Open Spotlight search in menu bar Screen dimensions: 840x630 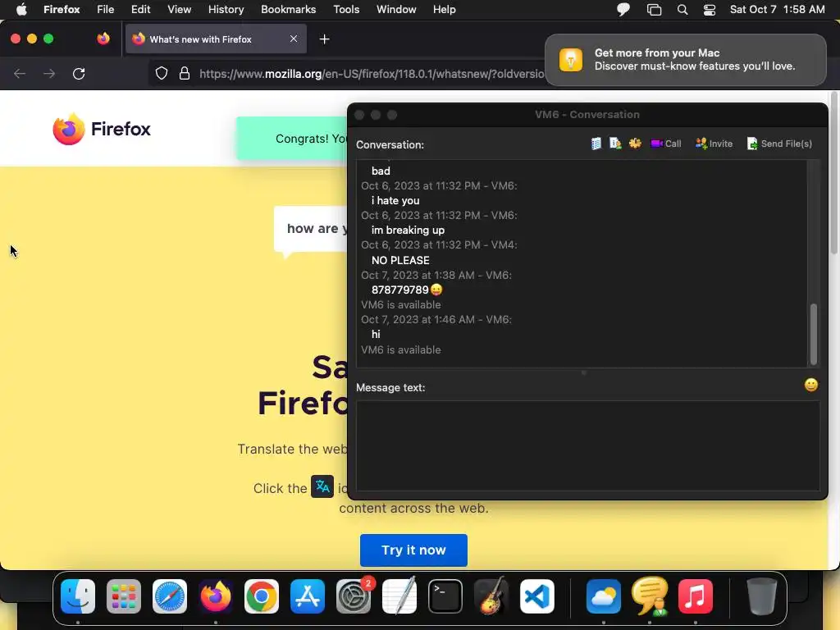(682, 10)
